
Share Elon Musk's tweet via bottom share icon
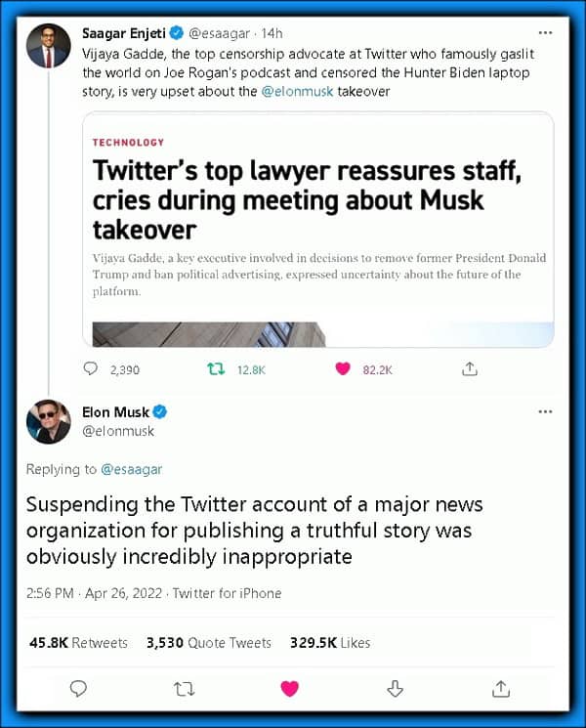point(501,689)
